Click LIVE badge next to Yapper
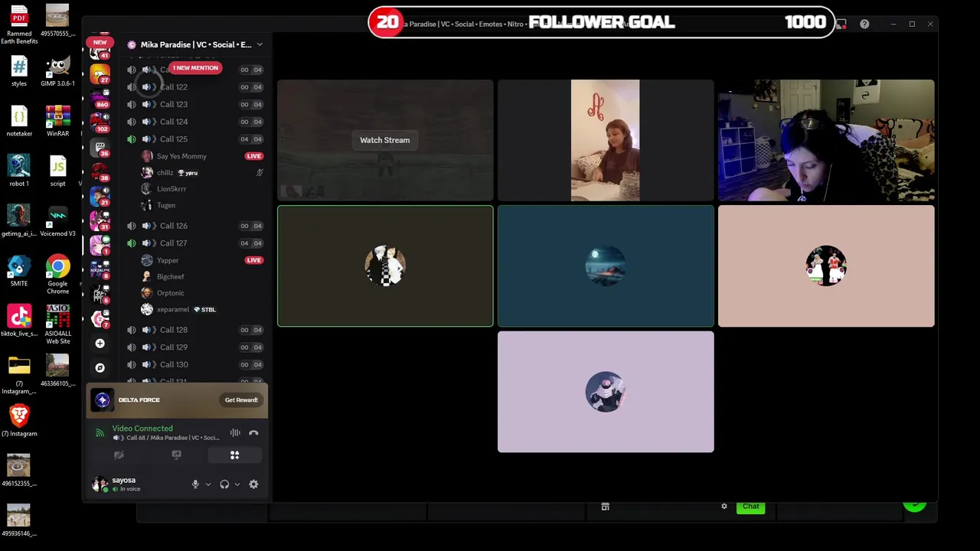The image size is (980, 551). 253,260
